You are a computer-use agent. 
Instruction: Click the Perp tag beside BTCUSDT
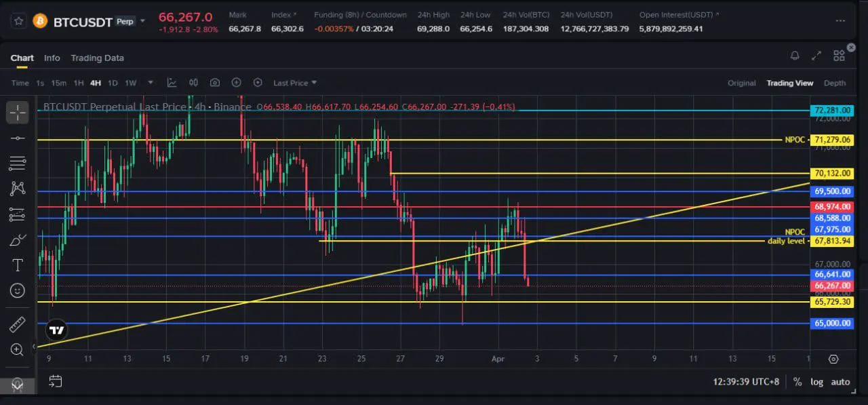pyautogui.click(x=124, y=22)
